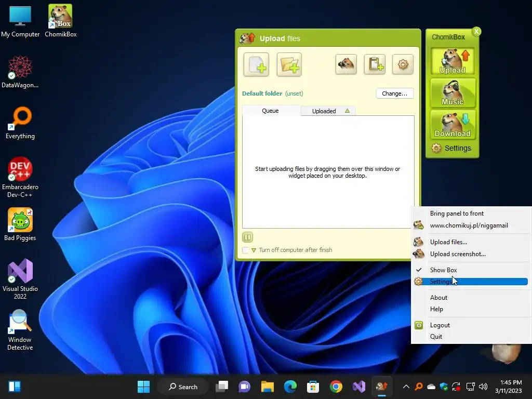The width and height of the screenshot is (532, 399).
Task: Select the Window Detective desktop shortcut
Action: 20,330
